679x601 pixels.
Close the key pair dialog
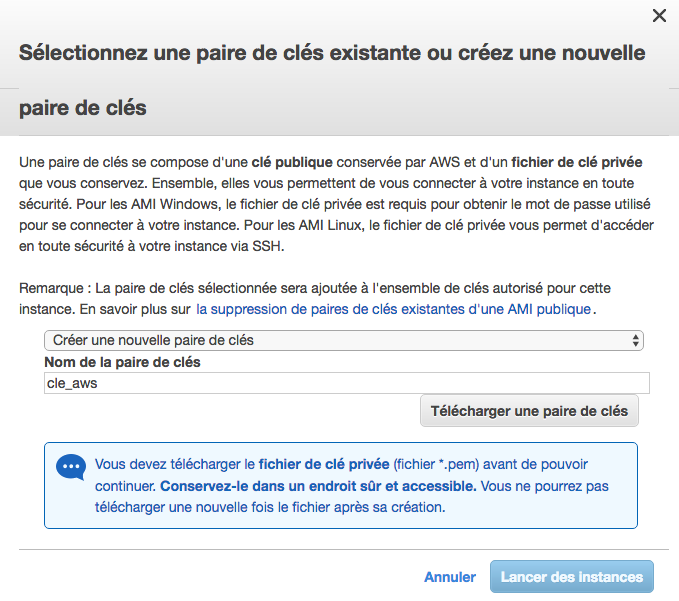659,15
